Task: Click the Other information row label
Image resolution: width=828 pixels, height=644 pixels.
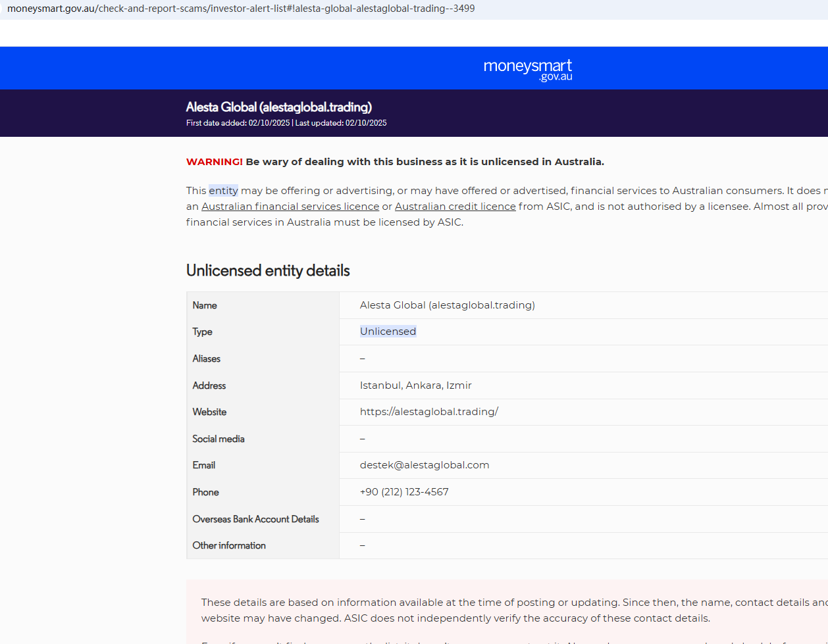Action: tap(229, 545)
